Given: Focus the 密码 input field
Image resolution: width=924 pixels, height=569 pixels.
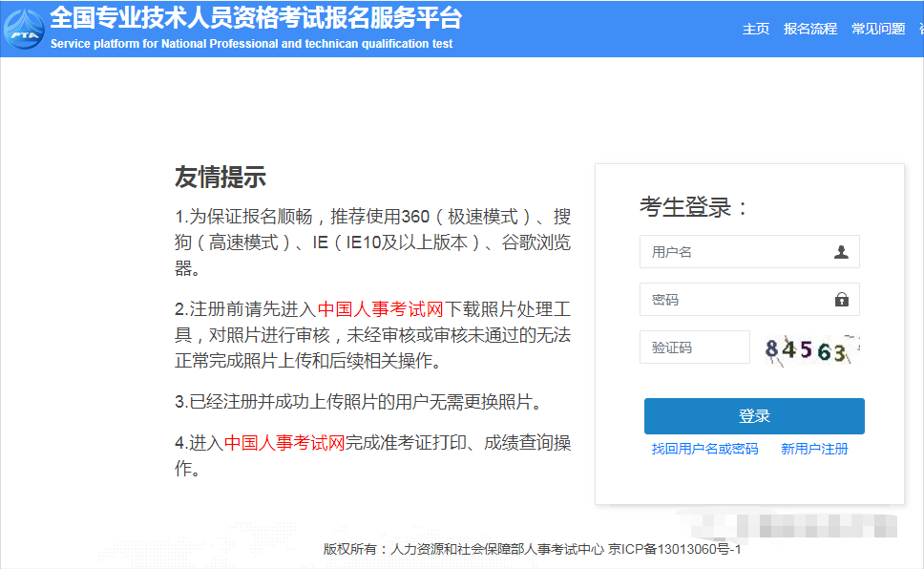Looking at the screenshot, I should [x=749, y=300].
